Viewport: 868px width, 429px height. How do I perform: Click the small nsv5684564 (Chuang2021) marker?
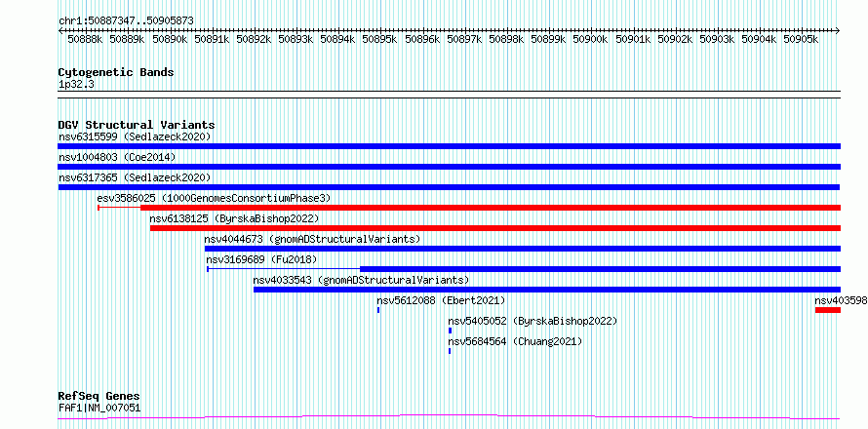(x=450, y=351)
